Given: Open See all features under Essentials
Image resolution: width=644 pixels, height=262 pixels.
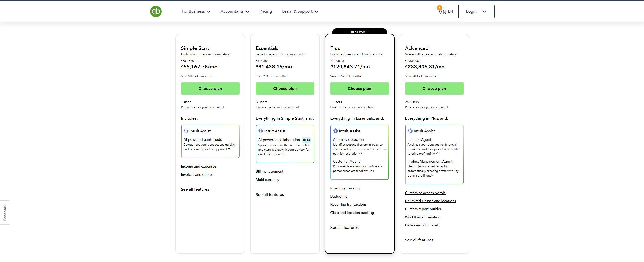Looking at the screenshot, I should coord(269,195).
